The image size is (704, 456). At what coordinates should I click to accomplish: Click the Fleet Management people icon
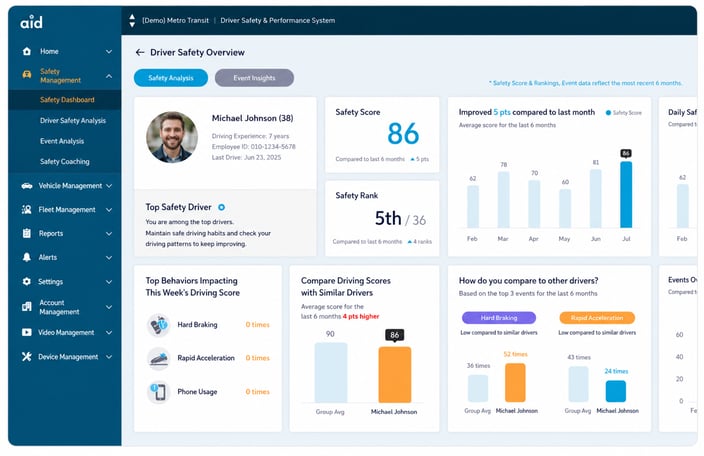point(26,210)
